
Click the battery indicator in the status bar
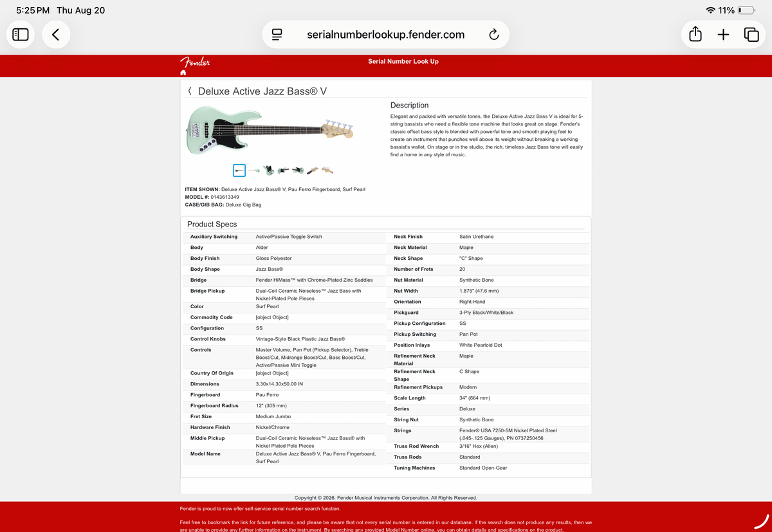(x=747, y=10)
